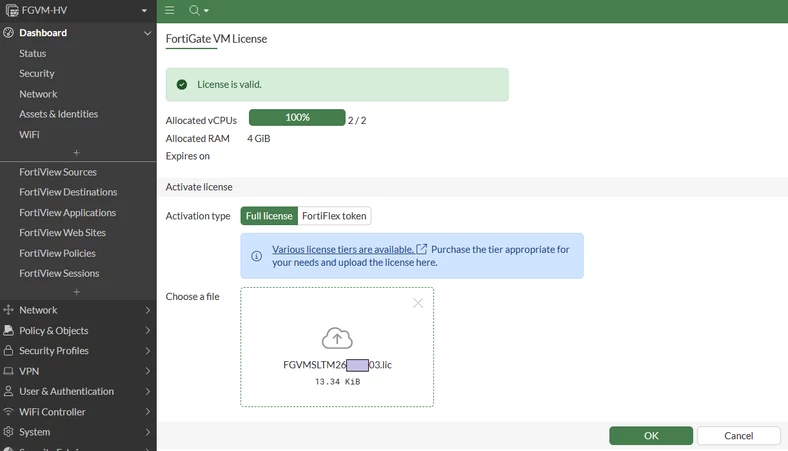
Task: Click the vCPU 100% progress bar
Action: point(297,117)
